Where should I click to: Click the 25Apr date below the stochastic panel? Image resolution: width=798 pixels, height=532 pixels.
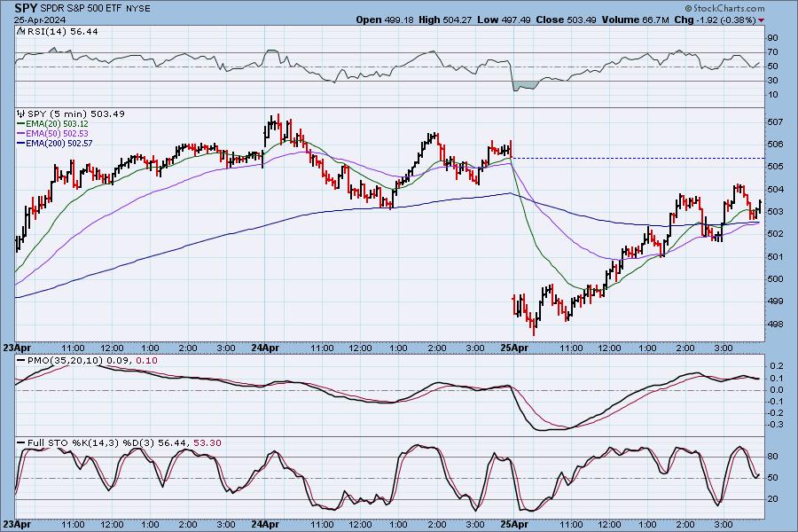514,524
